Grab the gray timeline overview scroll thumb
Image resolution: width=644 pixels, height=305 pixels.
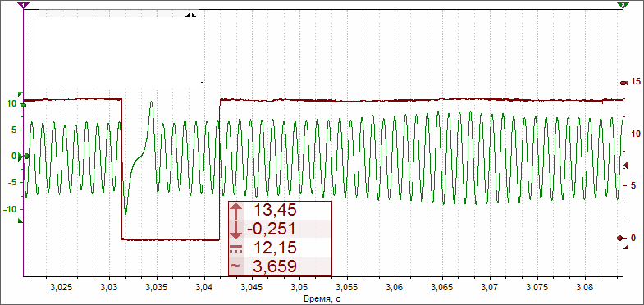pos(119,13)
